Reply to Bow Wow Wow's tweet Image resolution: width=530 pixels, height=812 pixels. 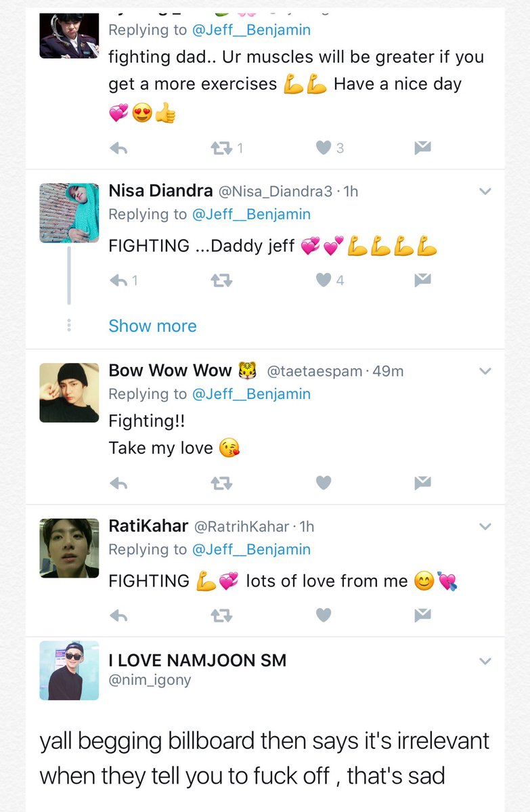(118, 483)
